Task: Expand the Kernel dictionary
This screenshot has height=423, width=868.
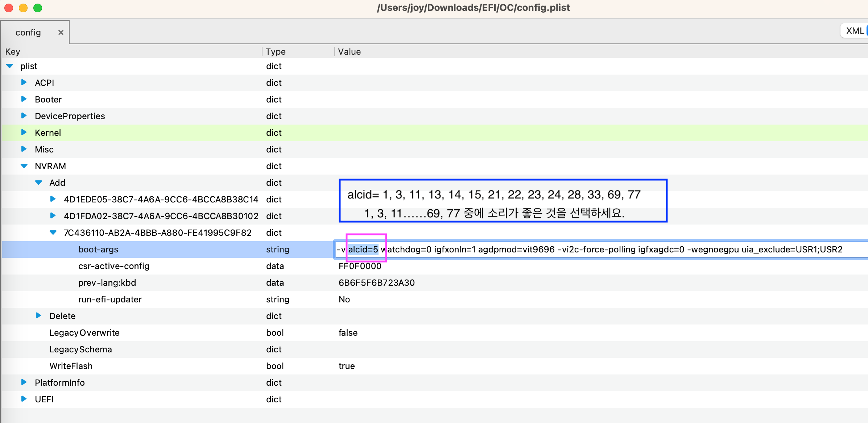Action: coord(24,133)
